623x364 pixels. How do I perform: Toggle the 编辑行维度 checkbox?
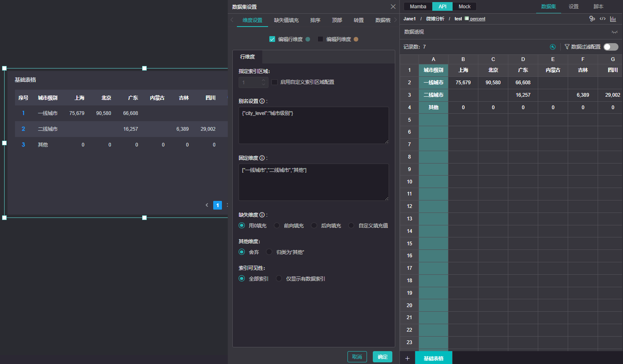[272, 39]
